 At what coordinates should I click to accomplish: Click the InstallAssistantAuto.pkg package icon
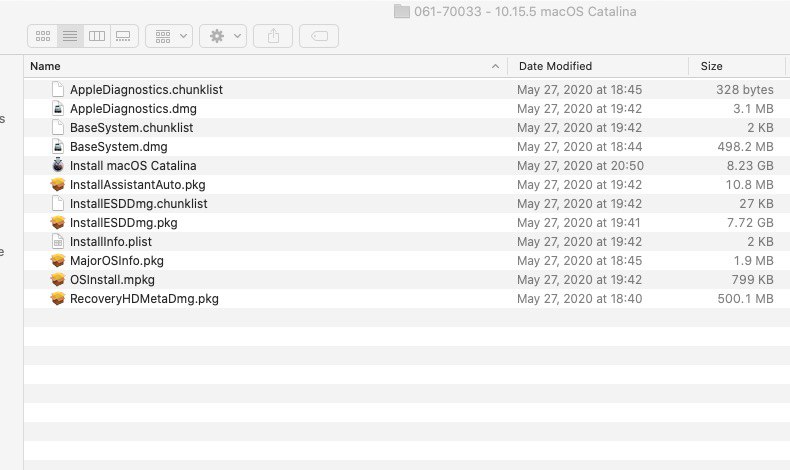coord(58,184)
